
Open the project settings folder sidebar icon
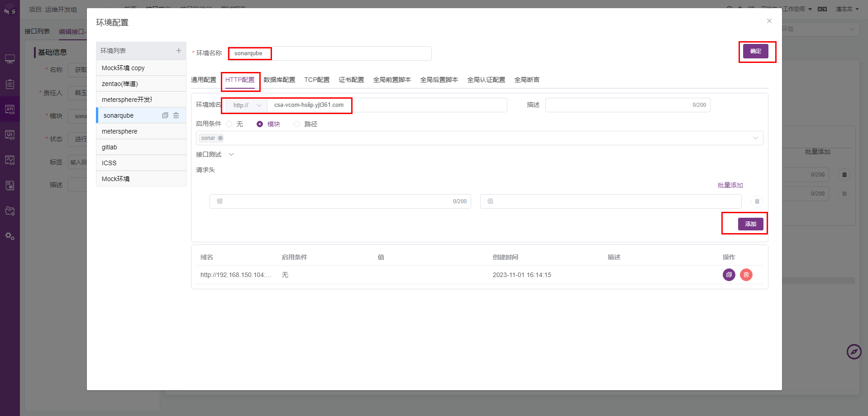click(10, 210)
